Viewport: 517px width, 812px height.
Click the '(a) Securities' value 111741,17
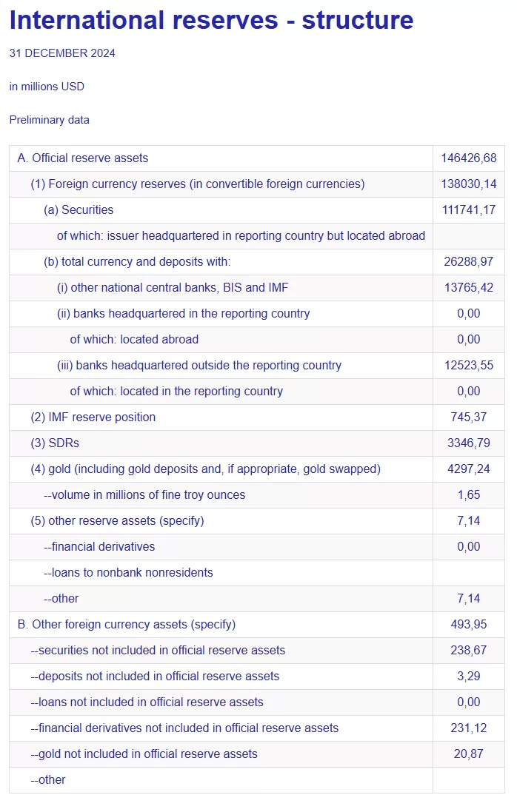coord(468,210)
